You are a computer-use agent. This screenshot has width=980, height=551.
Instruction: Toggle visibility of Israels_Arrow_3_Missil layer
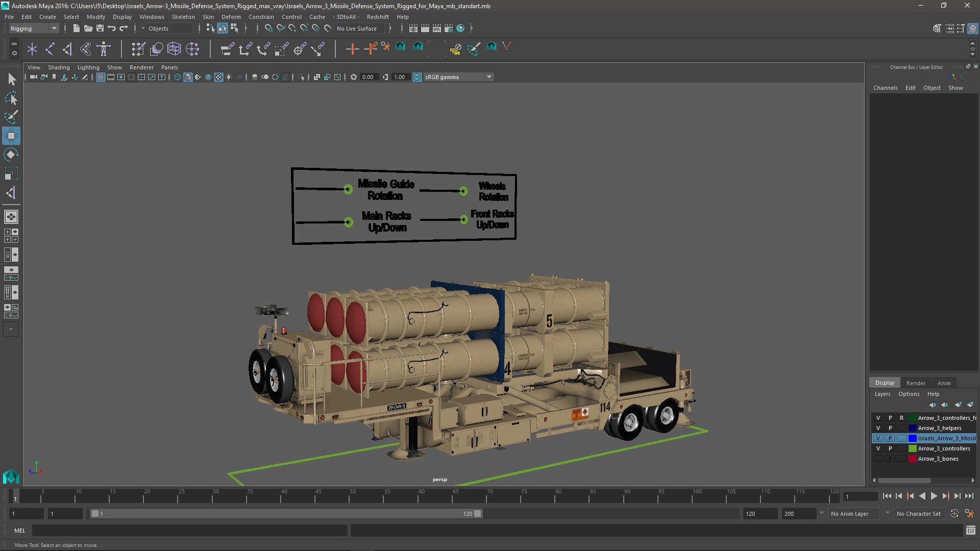pyautogui.click(x=878, y=438)
